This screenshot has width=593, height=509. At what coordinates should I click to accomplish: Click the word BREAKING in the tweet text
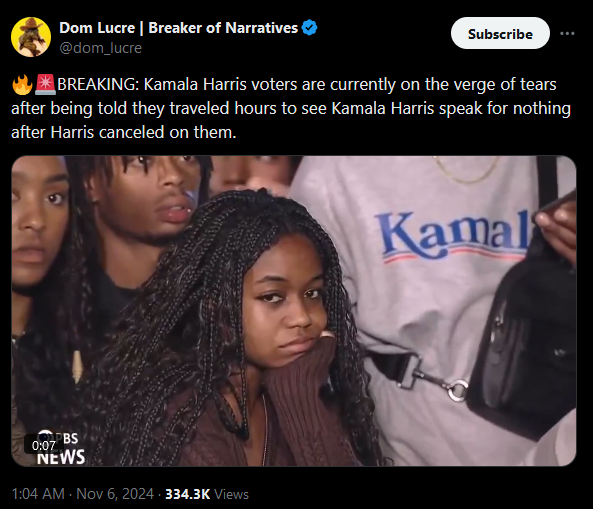[x=98, y=84]
